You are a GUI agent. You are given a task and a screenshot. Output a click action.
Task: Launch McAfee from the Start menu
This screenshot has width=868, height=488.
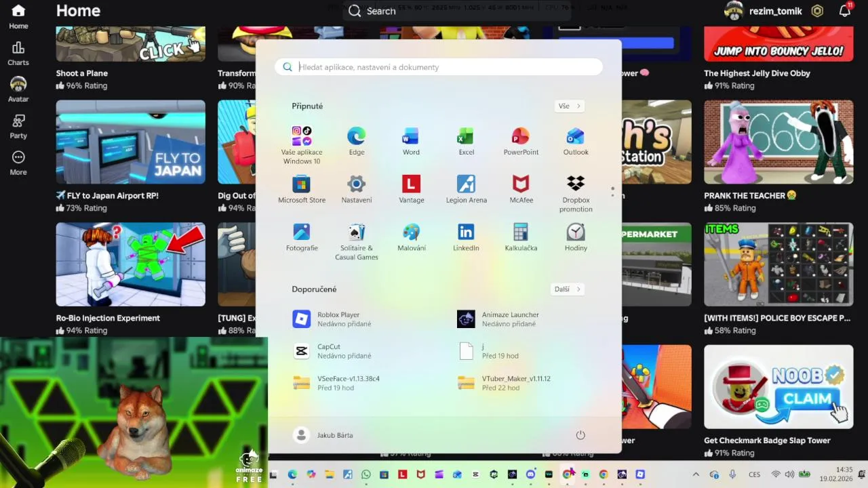521,190
